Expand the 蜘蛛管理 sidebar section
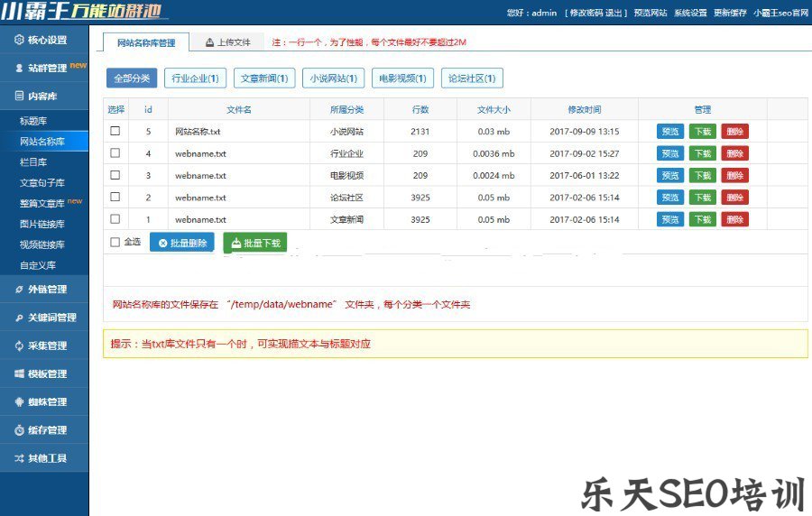This screenshot has width=812, height=516. click(44, 401)
